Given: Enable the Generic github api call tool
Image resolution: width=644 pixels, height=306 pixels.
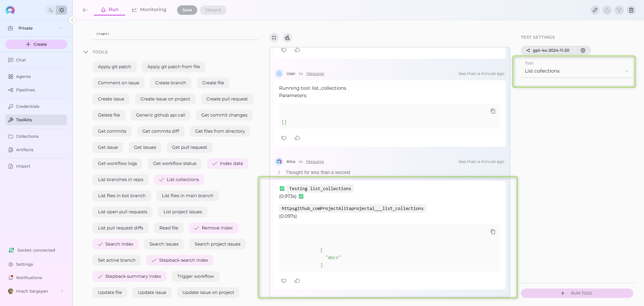Looking at the screenshot, I should [x=160, y=115].
